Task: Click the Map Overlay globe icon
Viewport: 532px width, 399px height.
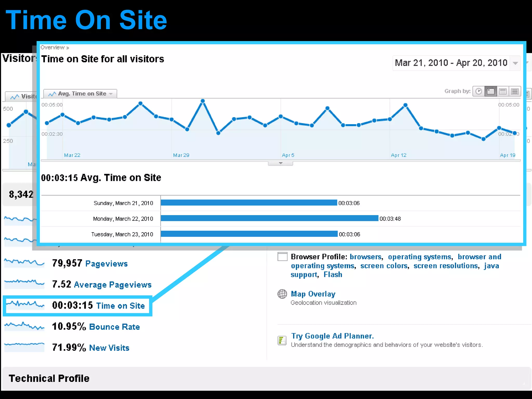Action: [282, 294]
